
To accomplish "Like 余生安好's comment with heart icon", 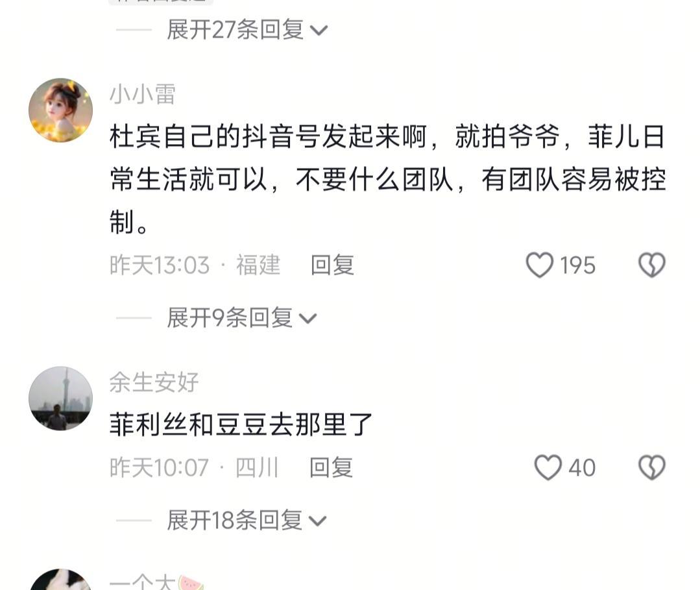I will [x=548, y=467].
